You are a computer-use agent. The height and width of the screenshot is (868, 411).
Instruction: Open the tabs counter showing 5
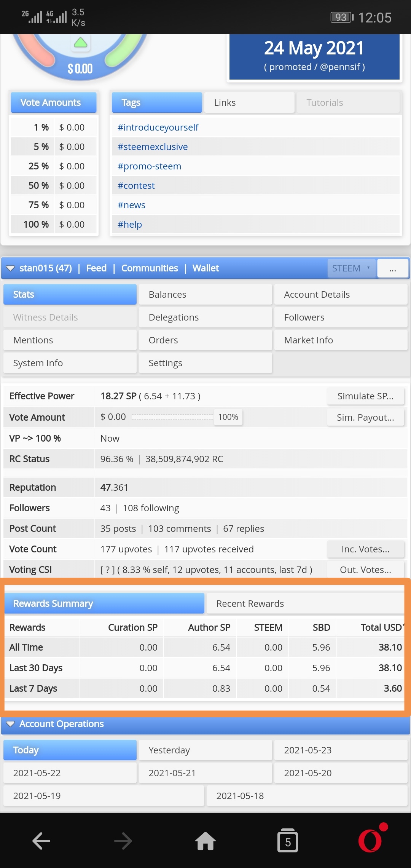pyautogui.click(x=288, y=840)
